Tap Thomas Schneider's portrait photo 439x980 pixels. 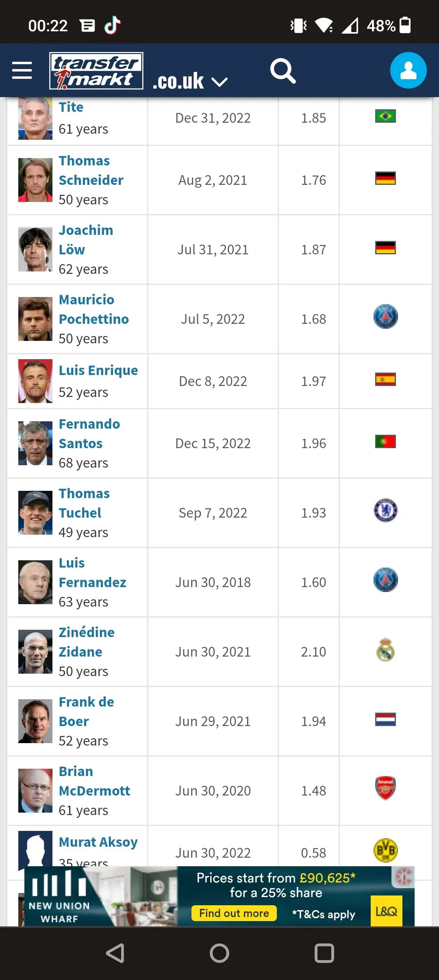[35, 180]
